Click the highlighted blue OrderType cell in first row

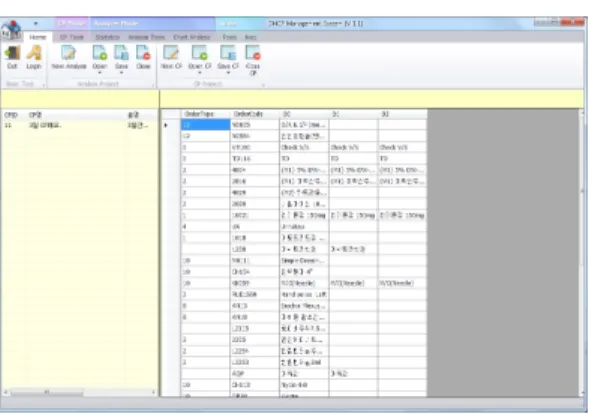[205, 125]
